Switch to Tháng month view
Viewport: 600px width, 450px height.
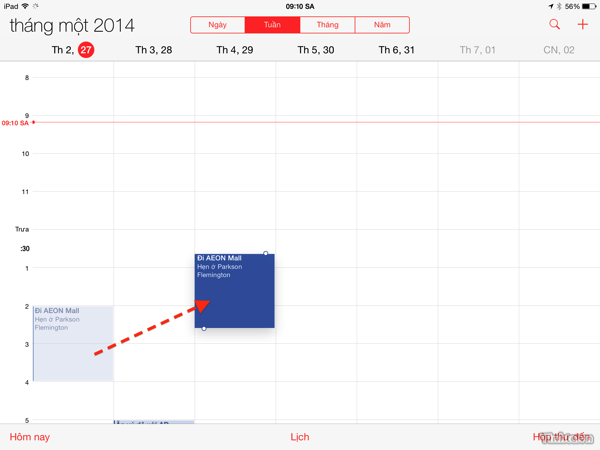328,25
